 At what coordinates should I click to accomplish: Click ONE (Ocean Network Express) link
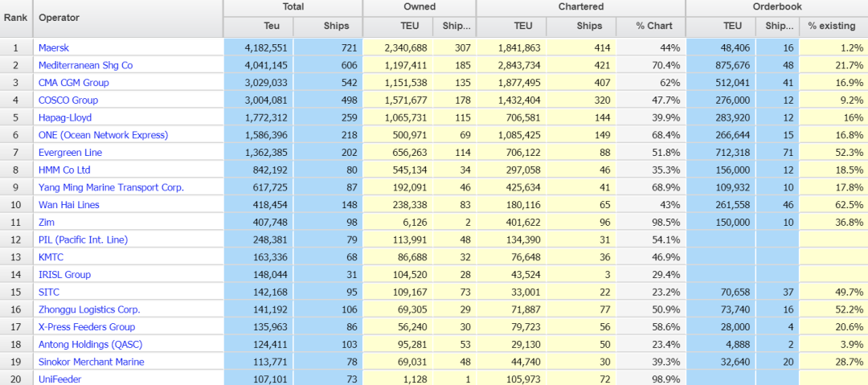click(x=103, y=135)
